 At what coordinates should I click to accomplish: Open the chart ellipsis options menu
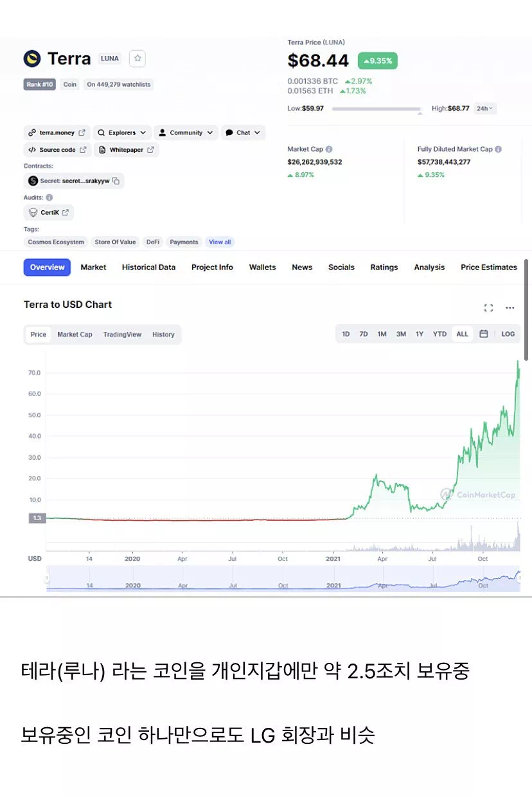click(510, 308)
